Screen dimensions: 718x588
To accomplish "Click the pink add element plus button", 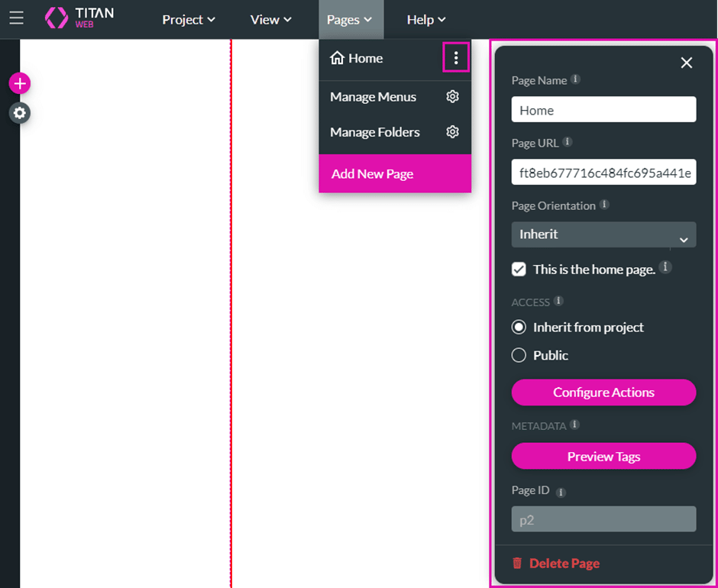I will (x=20, y=83).
